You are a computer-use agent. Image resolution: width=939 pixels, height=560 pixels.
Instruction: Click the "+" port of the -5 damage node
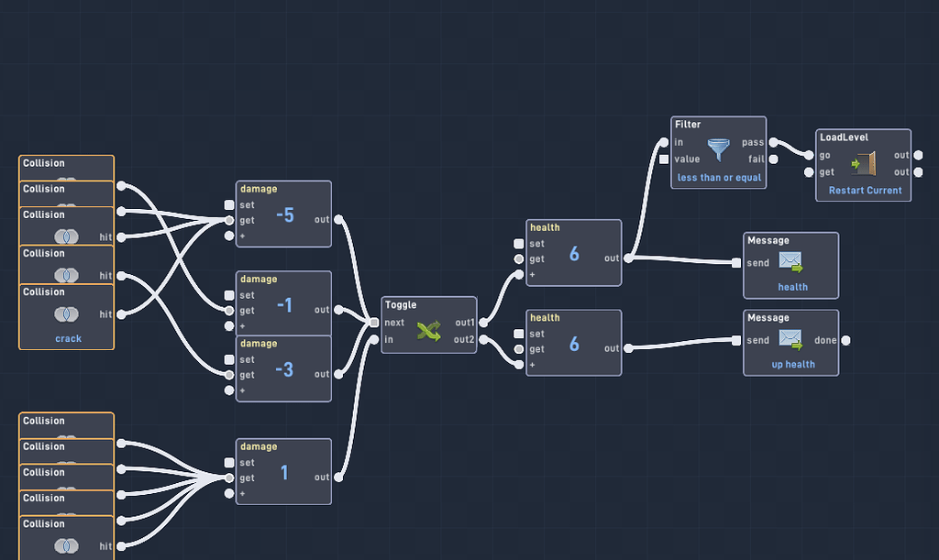[x=228, y=236]
